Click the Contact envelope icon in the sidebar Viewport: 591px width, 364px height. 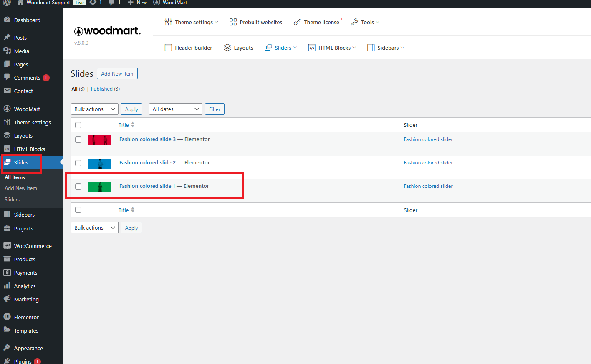point(7,91)
